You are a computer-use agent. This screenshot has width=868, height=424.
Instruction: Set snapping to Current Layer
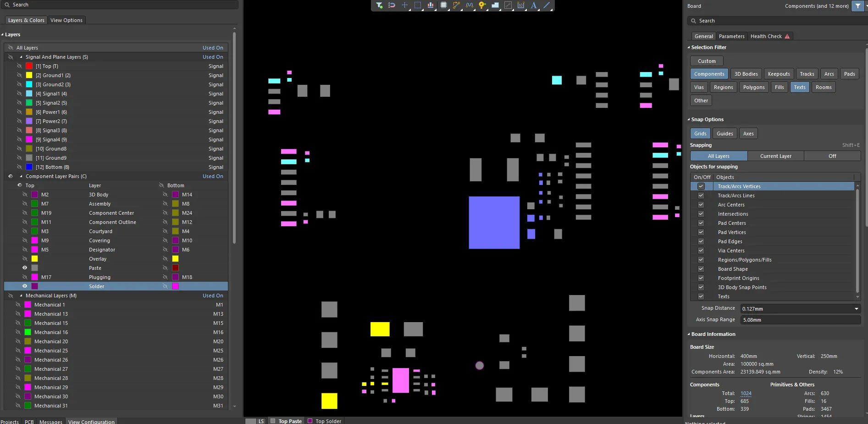click(776, 156)
